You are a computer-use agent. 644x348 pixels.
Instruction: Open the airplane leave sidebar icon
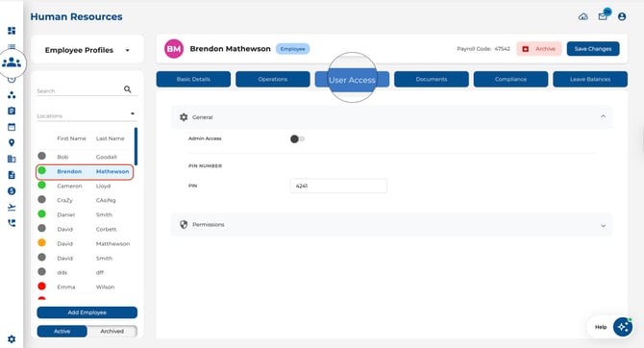pos(12,207)
